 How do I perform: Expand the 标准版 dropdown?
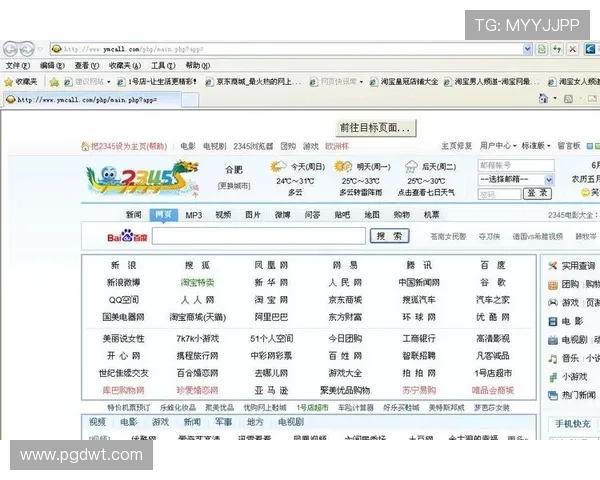(x=536, y=146)
